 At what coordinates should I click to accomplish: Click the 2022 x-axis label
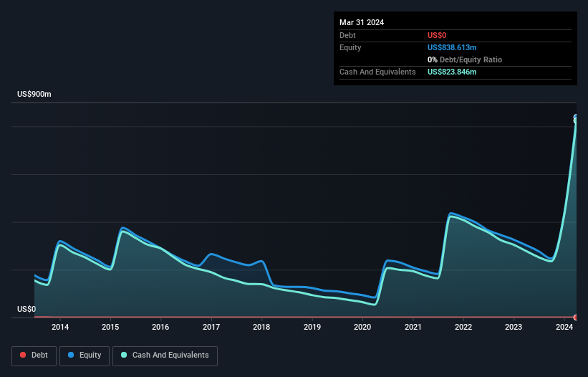click(x=463, y=327)
